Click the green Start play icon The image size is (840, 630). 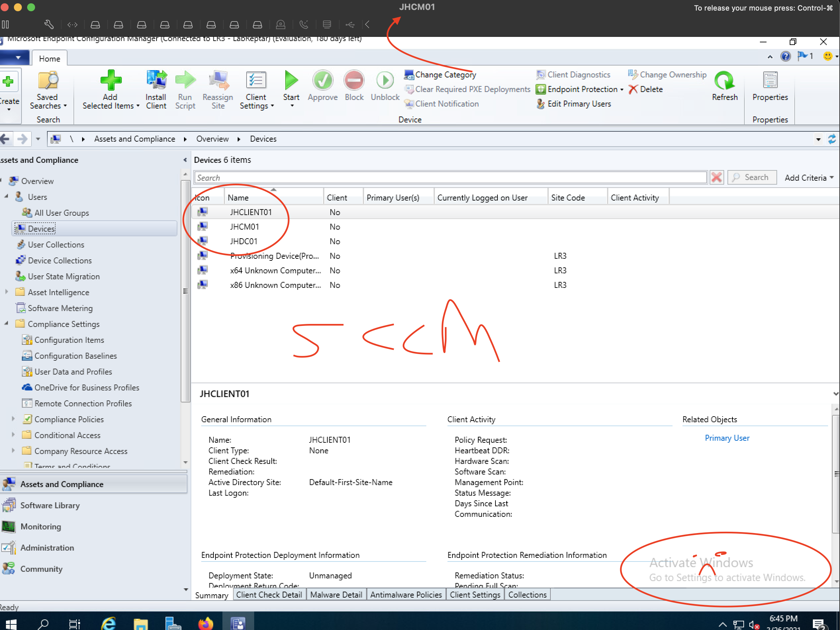coord(291,80)
